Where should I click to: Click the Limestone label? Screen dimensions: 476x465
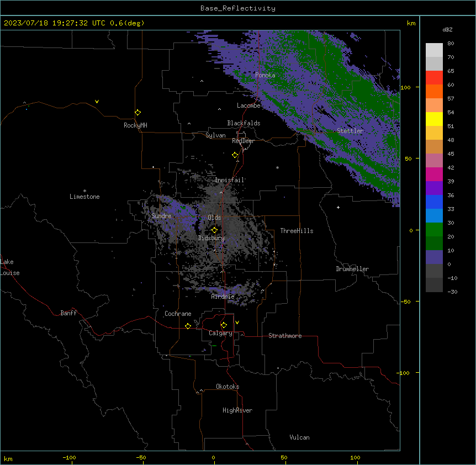click(x=84, y=197)
